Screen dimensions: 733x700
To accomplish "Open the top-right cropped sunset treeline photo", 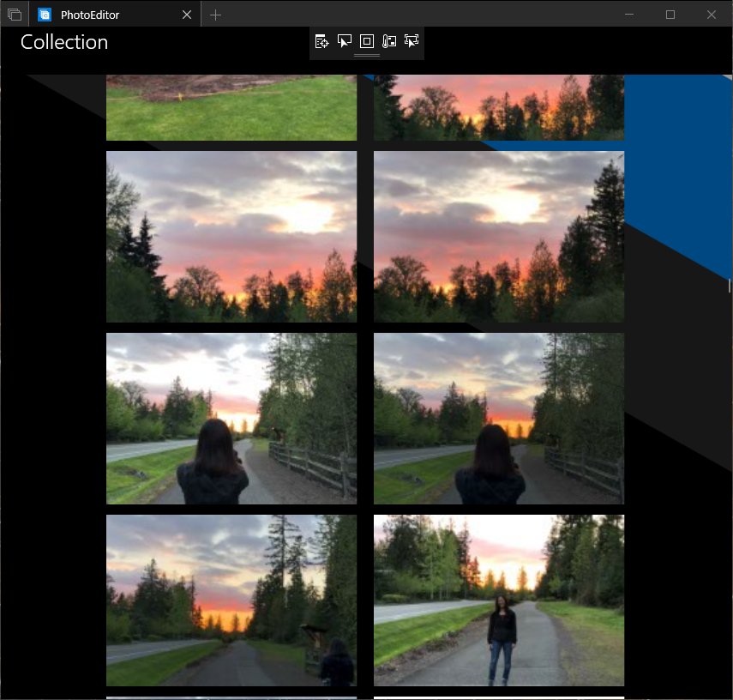I will (x=499, y=107).
